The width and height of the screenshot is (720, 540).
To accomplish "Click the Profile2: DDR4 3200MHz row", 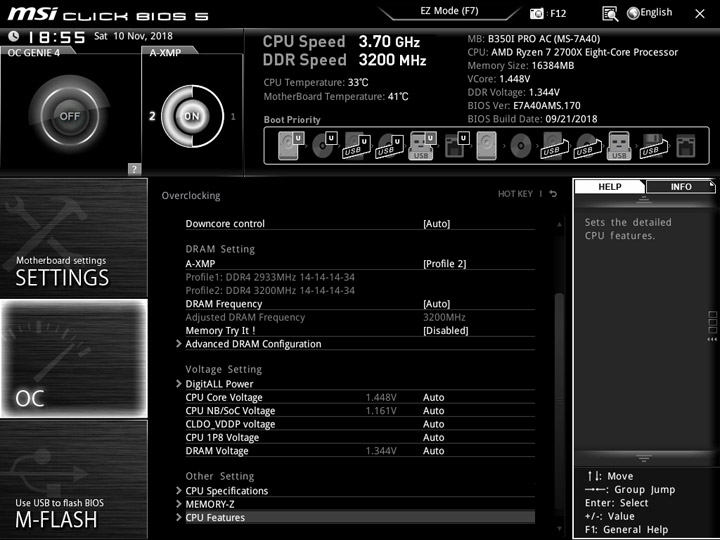I will pyautogui.click(x=270, y=290).
